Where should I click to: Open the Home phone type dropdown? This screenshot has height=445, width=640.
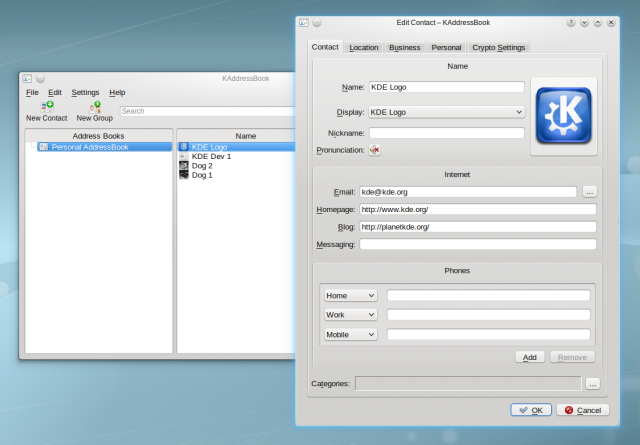[350, 295]
